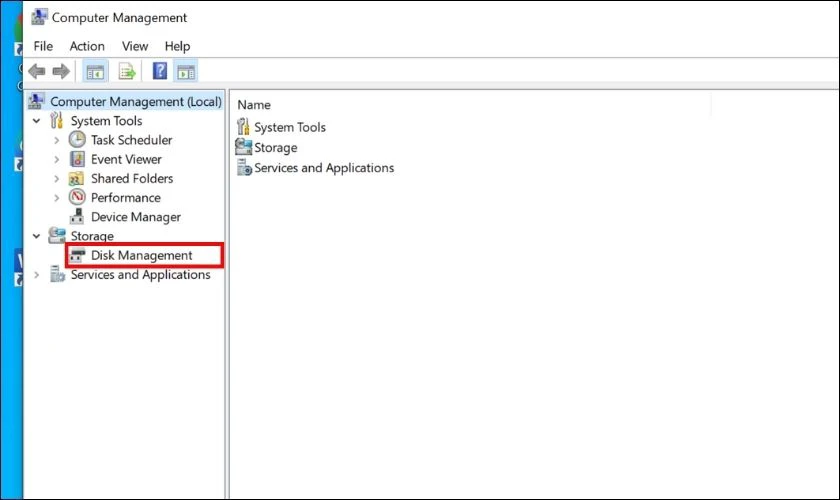Viewport: 840px width, 500px height.
Task: Open the Action menu
Action: [x=87, y=46]
